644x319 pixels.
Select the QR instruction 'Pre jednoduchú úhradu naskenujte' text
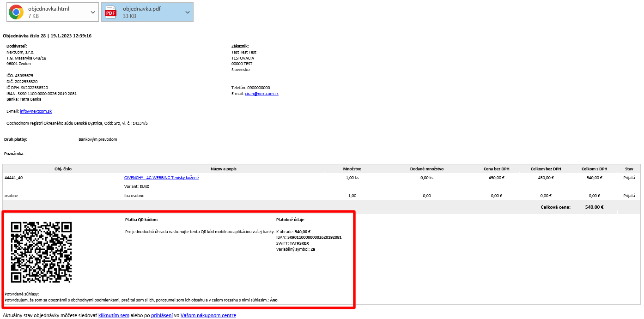coord(200,232)
